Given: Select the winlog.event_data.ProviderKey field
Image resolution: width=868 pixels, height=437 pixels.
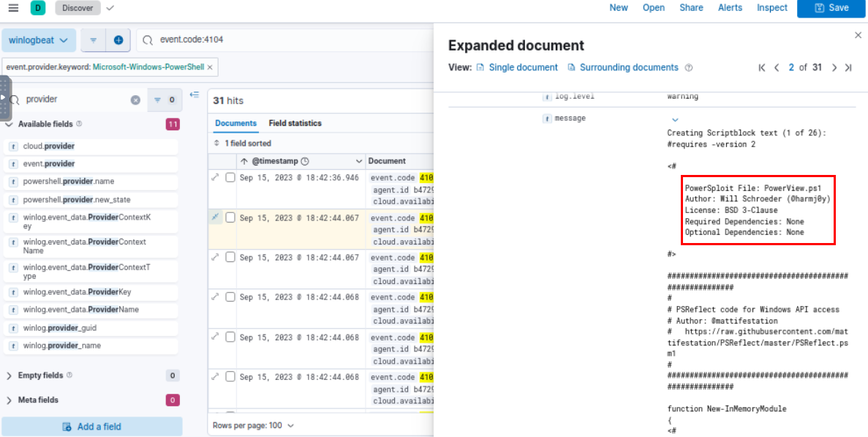Looking at the screenshot, I should pyautogui.click(x=91, y=292).
